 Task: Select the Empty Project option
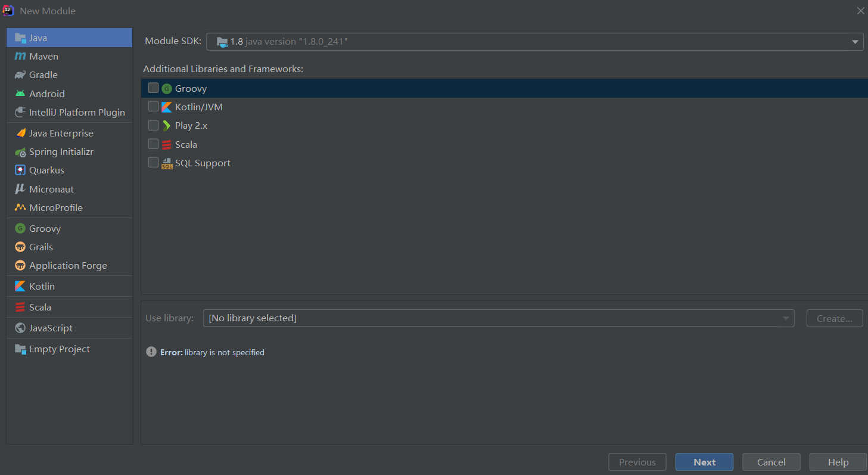coord(69,349)
